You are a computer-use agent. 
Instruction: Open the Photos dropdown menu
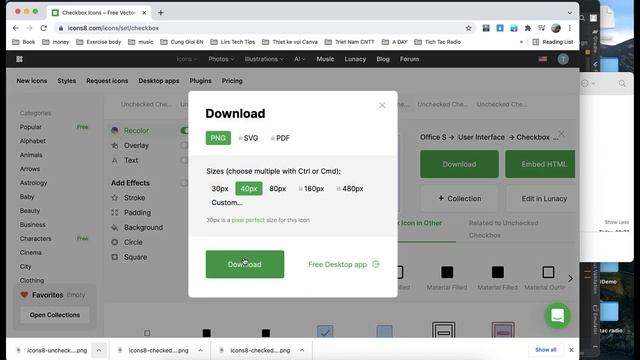[x=221, y=59]
